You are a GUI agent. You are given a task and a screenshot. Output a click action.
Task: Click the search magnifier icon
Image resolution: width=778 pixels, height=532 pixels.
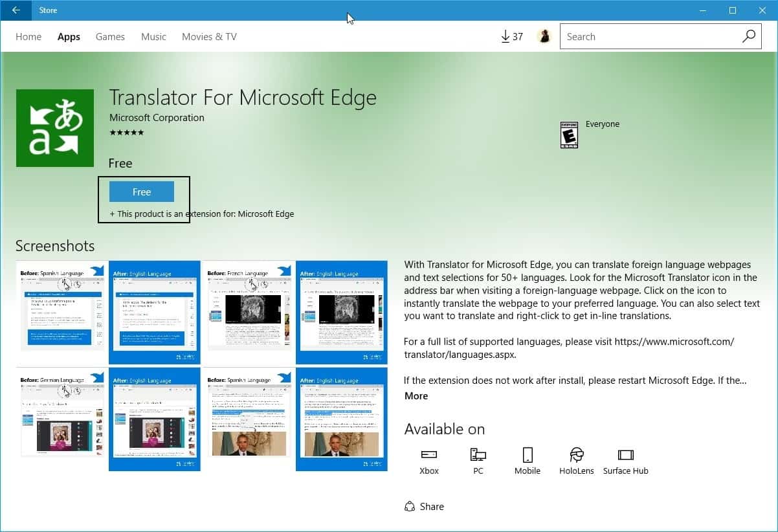coord(748,36)
